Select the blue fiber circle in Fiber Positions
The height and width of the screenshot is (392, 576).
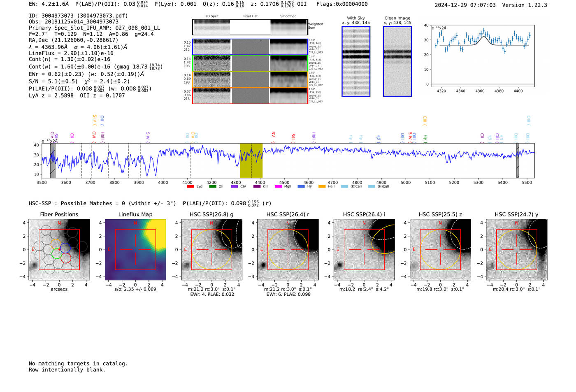(x=65, y=248)
